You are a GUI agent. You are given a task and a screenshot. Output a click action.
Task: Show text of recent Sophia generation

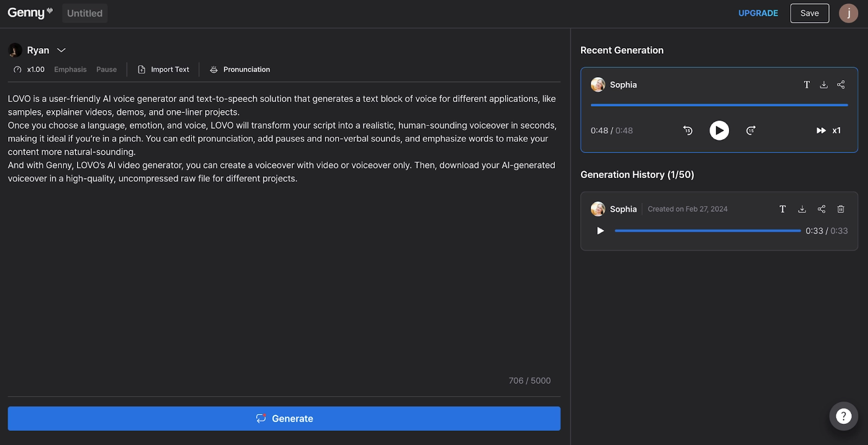click(x=807, y=85)
